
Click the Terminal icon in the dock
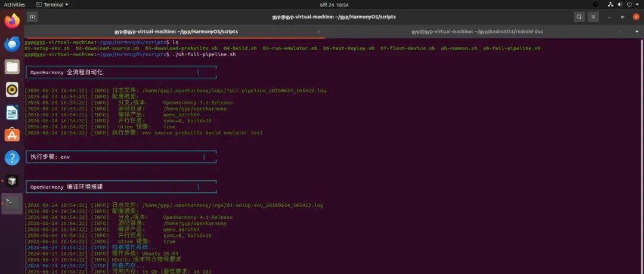[x=12, y=203]
